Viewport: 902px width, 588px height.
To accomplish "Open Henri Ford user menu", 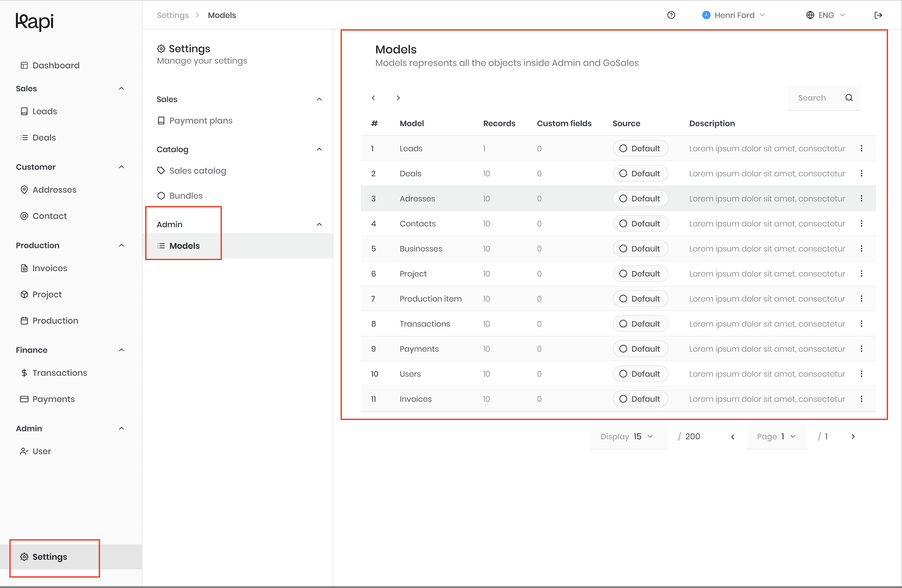I will (734, 15).
